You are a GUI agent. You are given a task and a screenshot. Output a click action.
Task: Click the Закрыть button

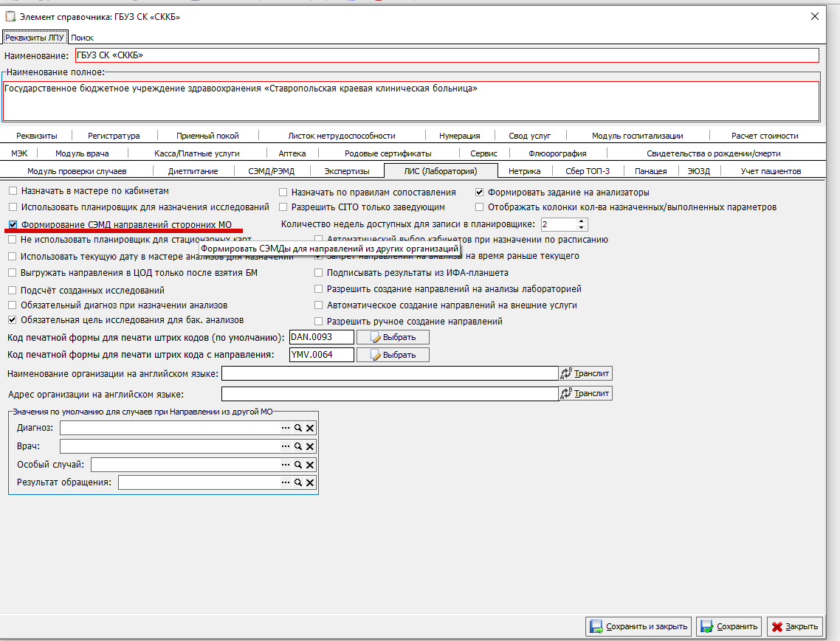point(795,626)
